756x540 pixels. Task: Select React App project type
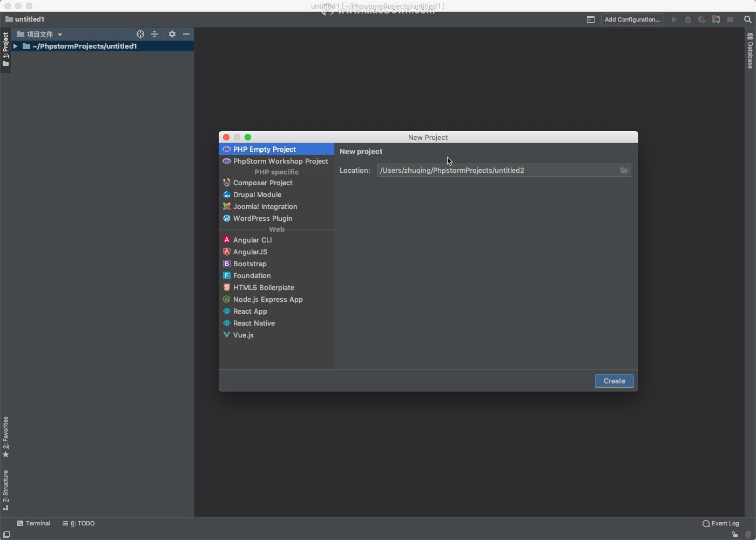click(276, 311)
